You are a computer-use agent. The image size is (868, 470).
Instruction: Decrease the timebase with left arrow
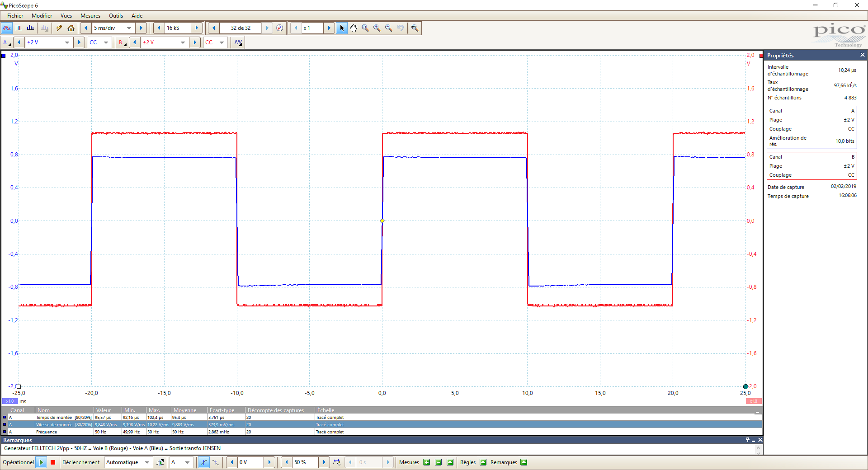pyautogui.click(x=86, y=28)
